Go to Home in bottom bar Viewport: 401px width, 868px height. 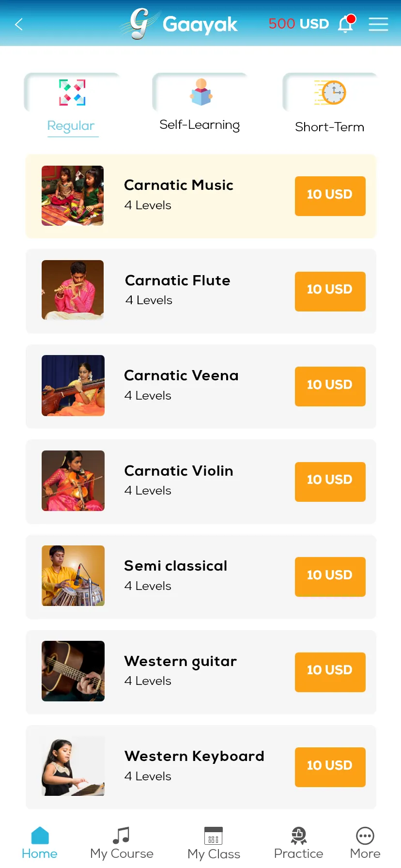(x=40, y=843)
